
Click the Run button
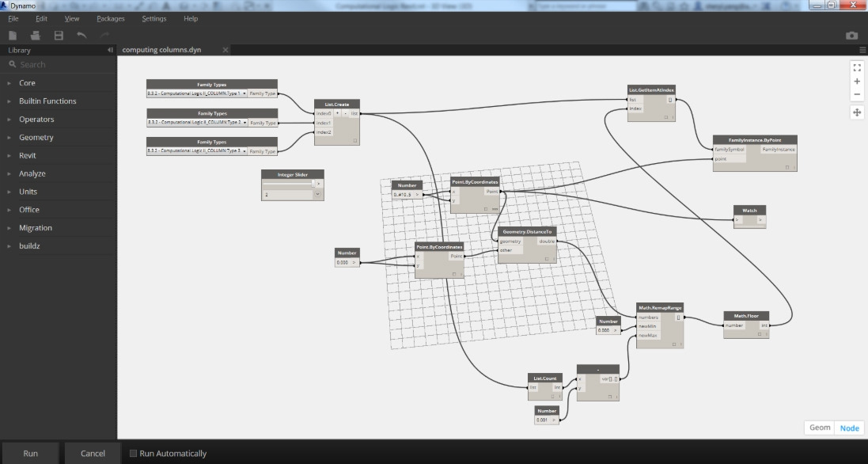pos(30,453)
